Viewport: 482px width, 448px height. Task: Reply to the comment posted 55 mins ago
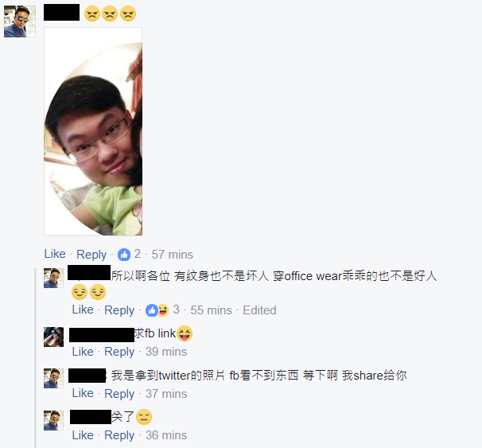(119, 310)
